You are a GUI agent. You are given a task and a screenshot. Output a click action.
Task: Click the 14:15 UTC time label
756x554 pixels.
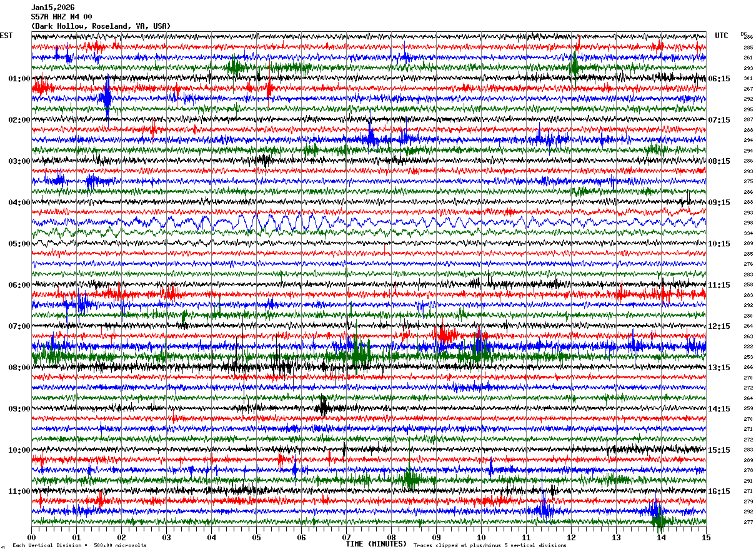coord(719,409)
